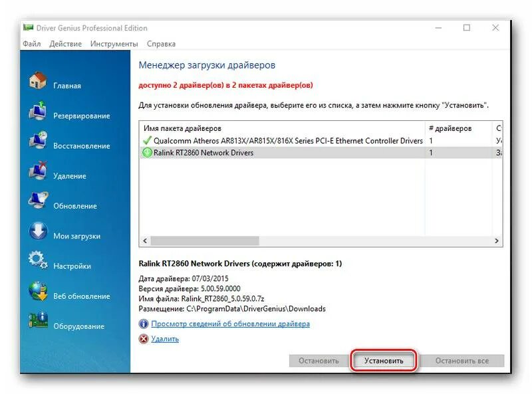Open the Оборудование sidebar label
Screen dimensions: 532x394
78,326
